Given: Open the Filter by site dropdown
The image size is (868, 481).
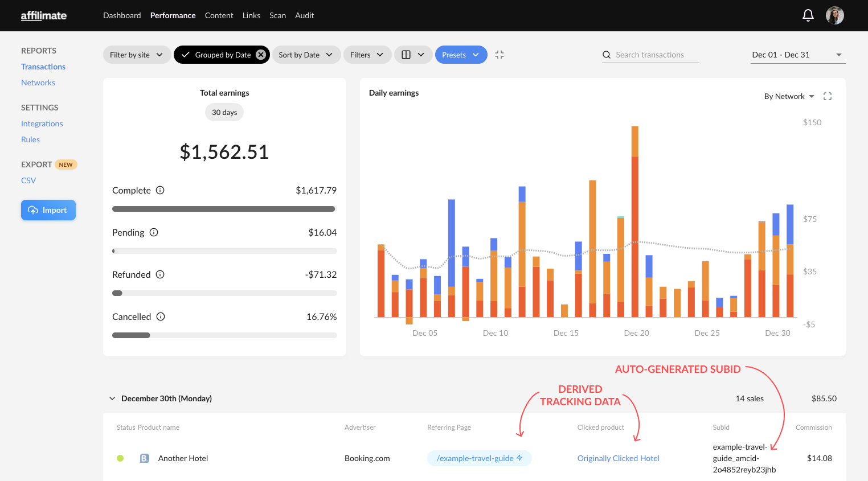Looking at the screenshot, I should tap(137, 55).
